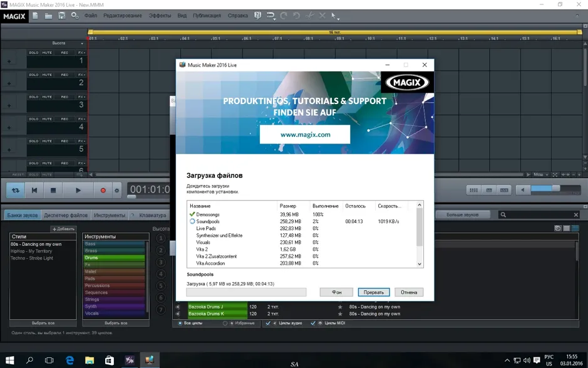Click the open folder toolbar icon
This screenshot has height=368, width=588.
(48, 16)
